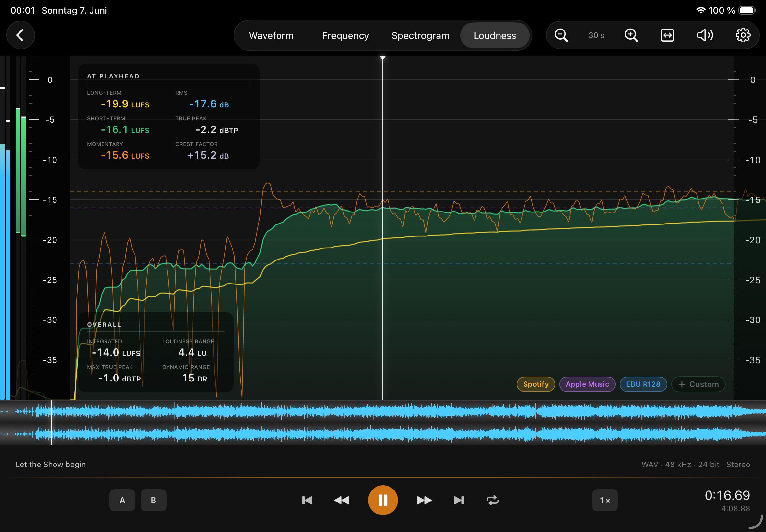Click the green level meter bars
Image resolution: width=766 pixels, height=532 pixels.
[21, 172]
